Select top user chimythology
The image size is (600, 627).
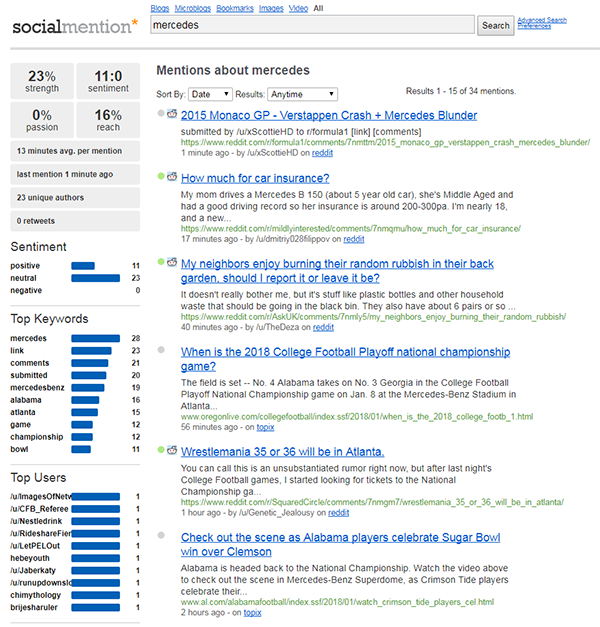[x=36, y=596]
